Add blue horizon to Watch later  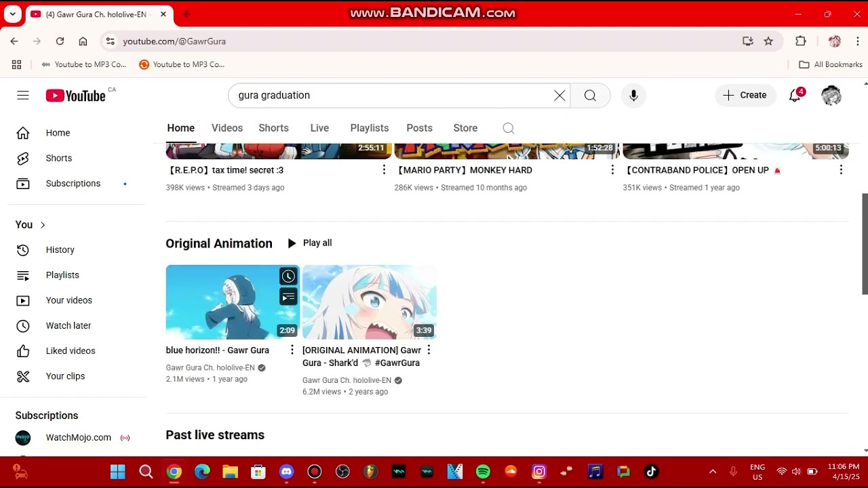coord(288,276)
